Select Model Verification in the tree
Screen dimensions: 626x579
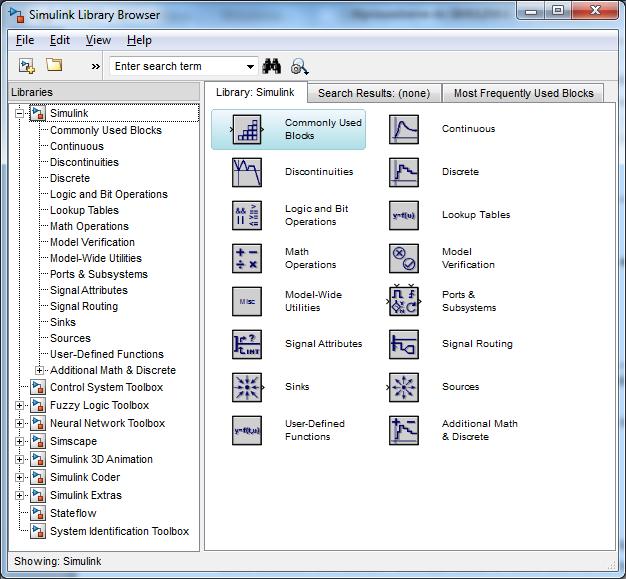pos(92,242)
